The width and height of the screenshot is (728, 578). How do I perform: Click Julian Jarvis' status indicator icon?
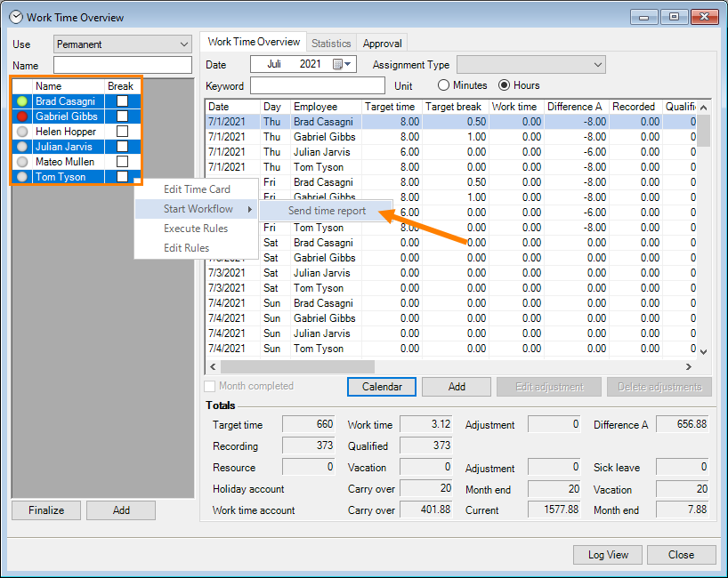point(22,147)
